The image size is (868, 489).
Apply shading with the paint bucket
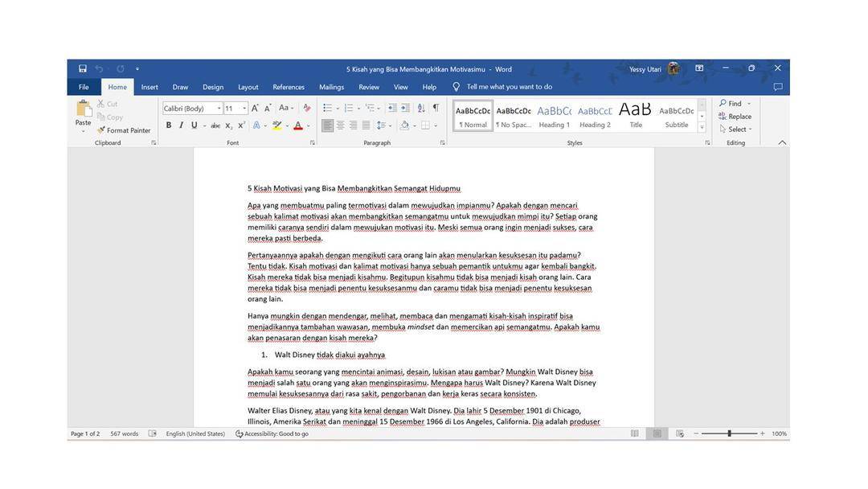point(404,125)
